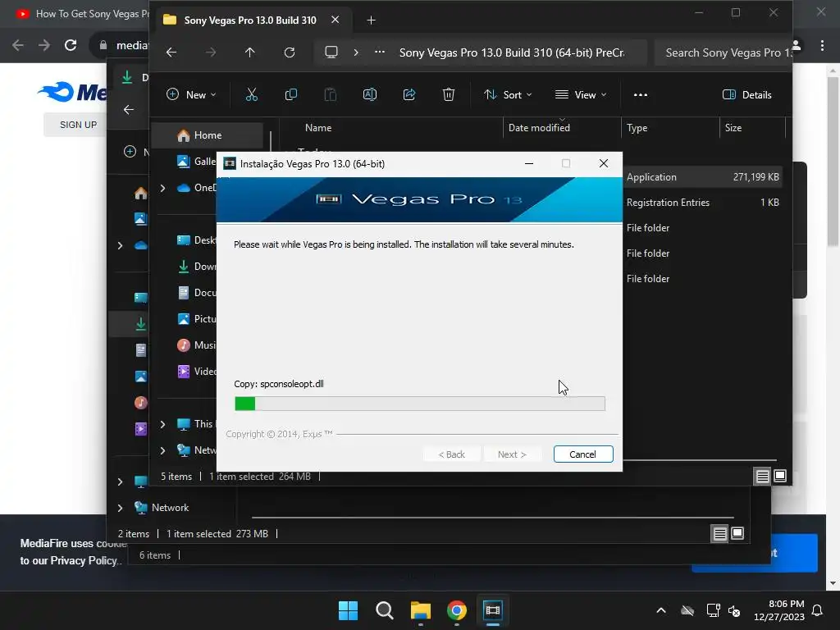Sort by the Date modified column
Image resolution: width=840 pixels, height=630 pixels.
coord(563,128)
